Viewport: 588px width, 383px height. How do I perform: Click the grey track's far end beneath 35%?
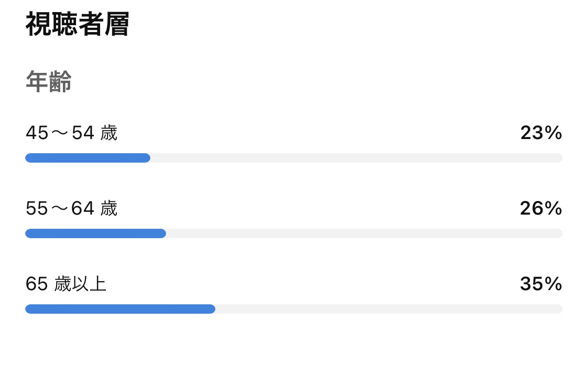[x=559, y=309]
